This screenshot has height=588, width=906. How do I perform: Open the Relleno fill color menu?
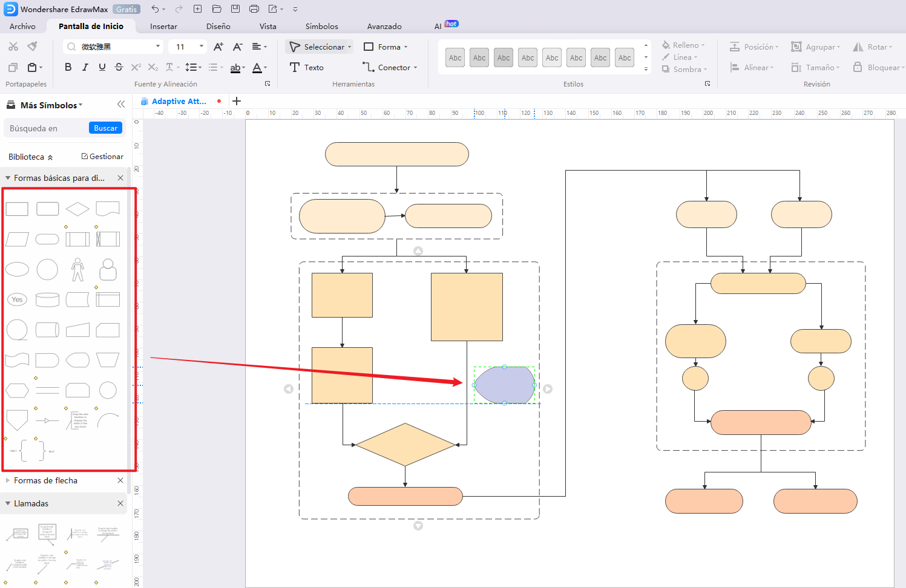coord(683,45)
